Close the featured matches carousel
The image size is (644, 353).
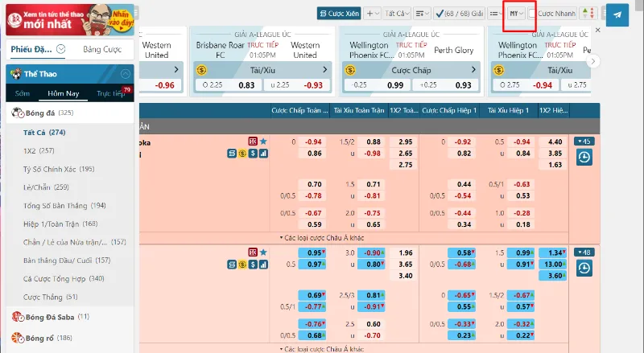pyautogui.click(x=597, y=30)
